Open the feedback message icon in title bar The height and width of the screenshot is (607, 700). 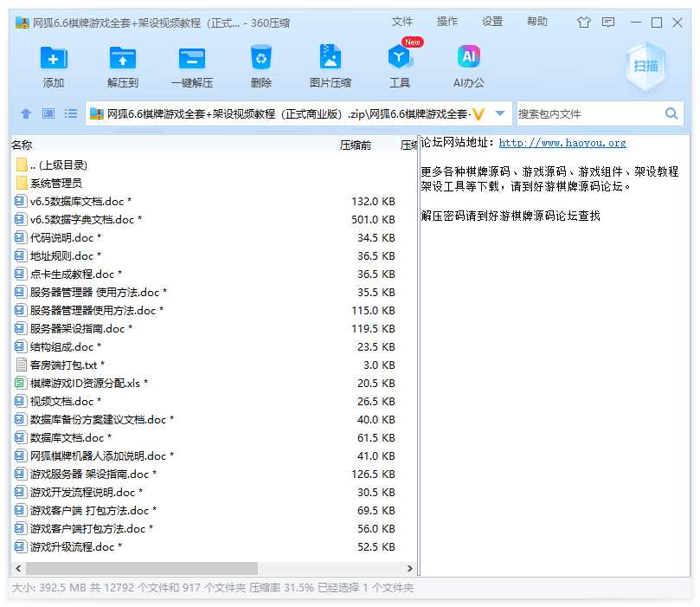coord(608,22)
